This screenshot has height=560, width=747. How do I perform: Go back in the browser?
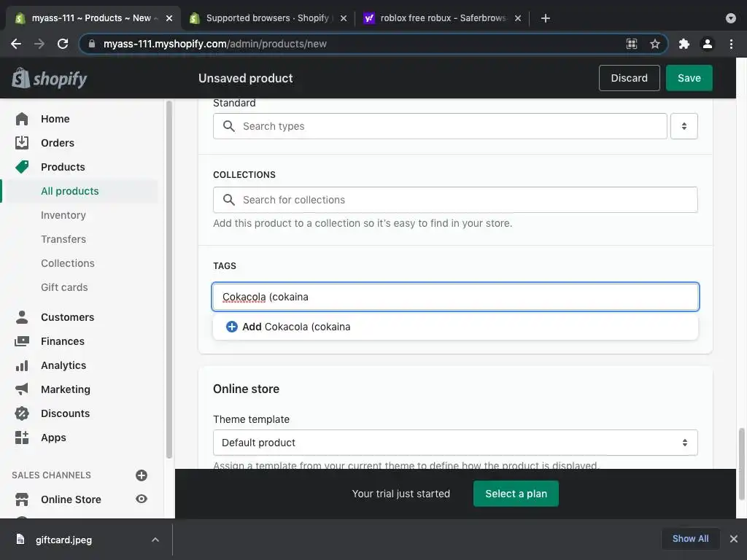[x=16, y=44]
